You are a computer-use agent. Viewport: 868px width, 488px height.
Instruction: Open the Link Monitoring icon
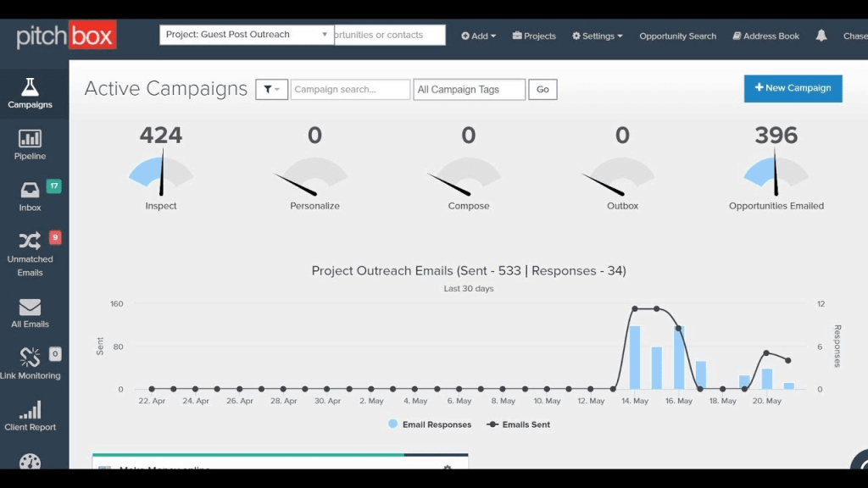tap(30, 358)
